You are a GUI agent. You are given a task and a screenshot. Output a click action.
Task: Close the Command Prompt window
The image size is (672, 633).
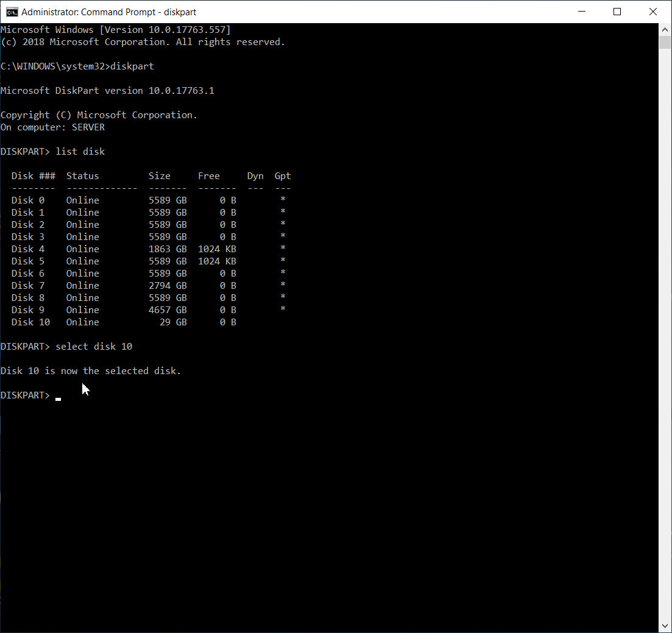(653, 12)
